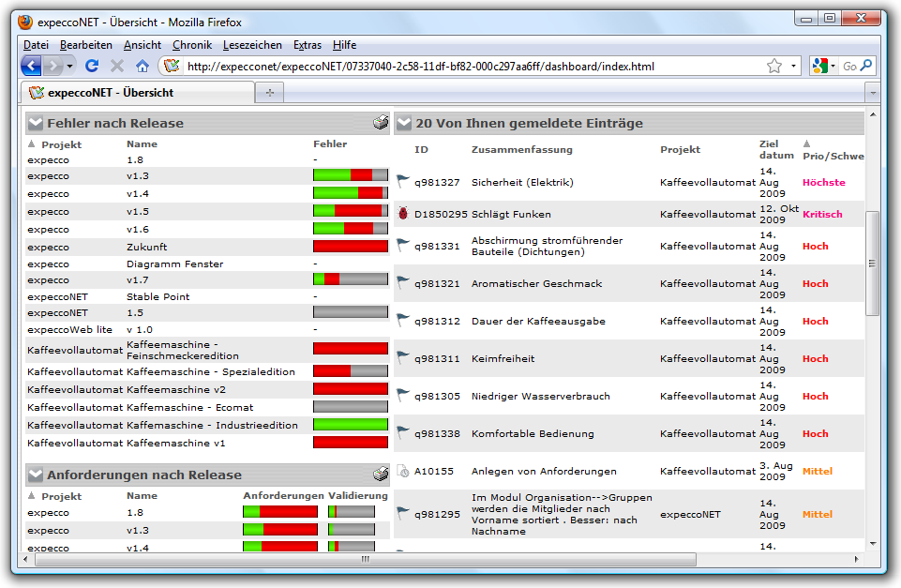Click the flag icon next to q981327
The height and width of the screenshot is (588, 901).
click(403, 182)
